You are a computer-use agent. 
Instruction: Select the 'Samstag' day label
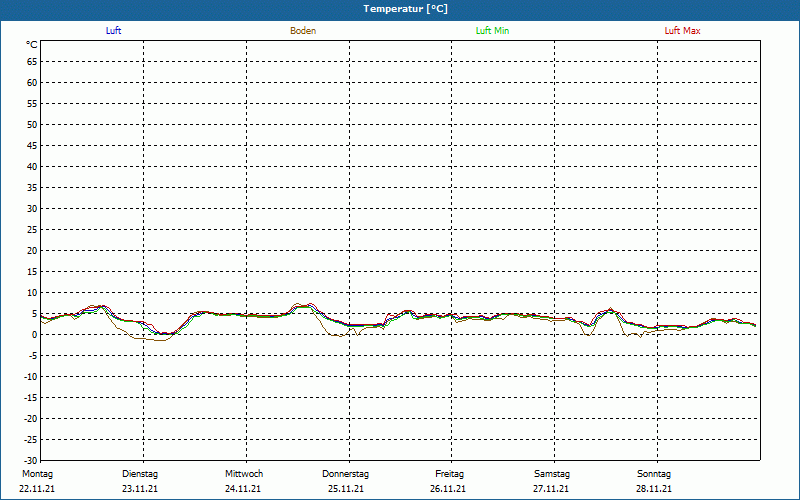pos(552,474)
